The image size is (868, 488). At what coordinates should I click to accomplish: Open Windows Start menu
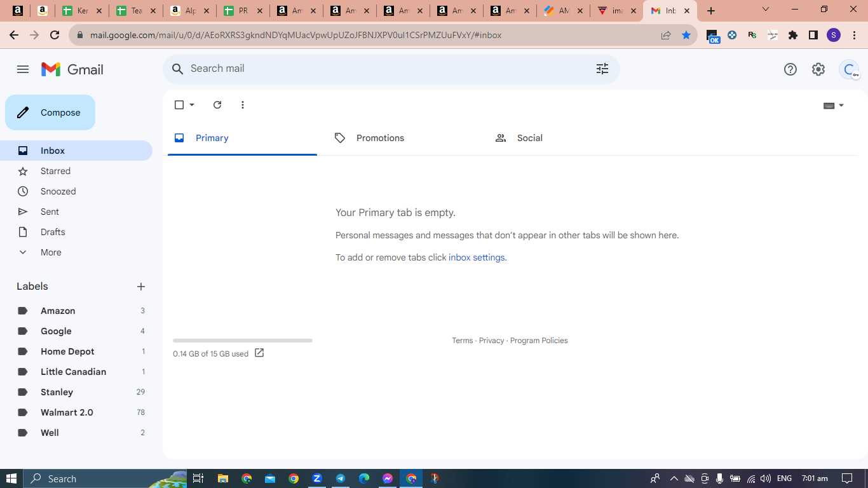(x=11, y=478)
